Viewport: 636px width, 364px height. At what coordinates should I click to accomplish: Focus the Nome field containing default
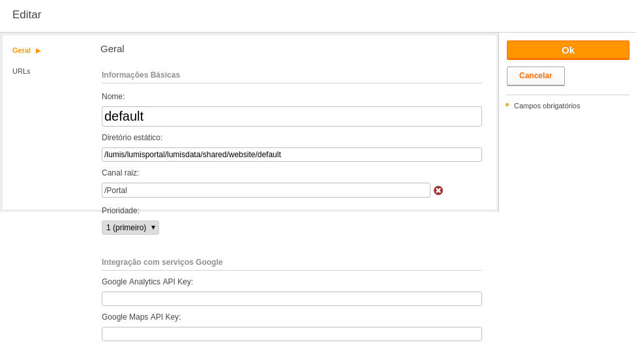click(292, 117)
